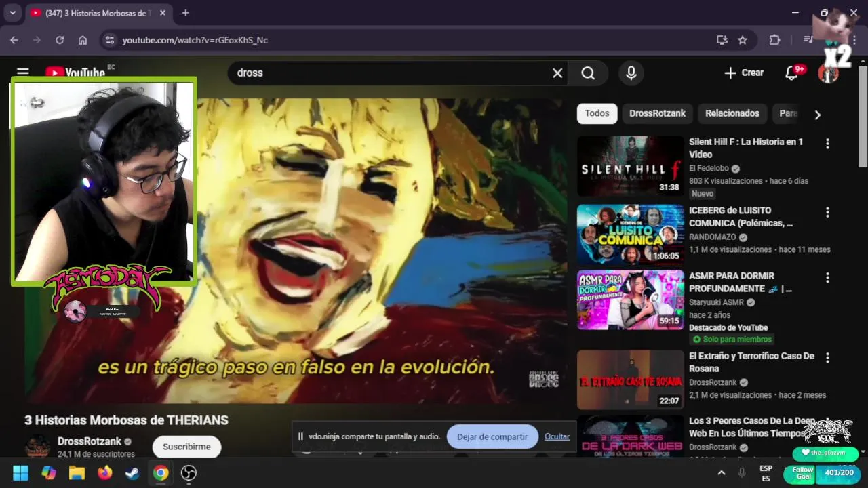Click Dejar de compartir in sharing bar
Viewport: 868px width, 488px height.
click(492, 436)
